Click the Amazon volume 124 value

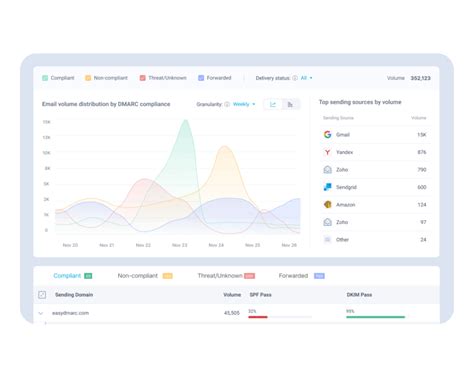422,205
